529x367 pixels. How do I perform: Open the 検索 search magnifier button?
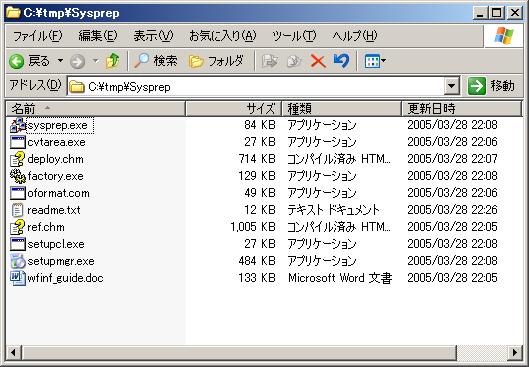pos(156,61)
